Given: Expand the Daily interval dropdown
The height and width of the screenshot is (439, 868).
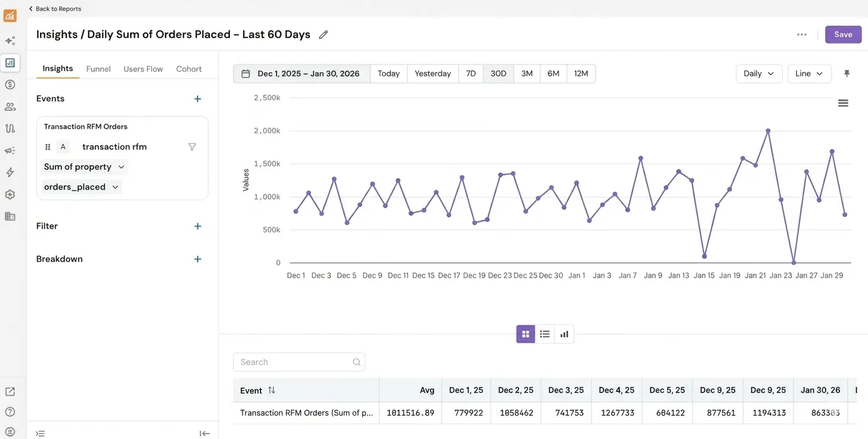Looking at the screenshot, I should tap(758, 73).
